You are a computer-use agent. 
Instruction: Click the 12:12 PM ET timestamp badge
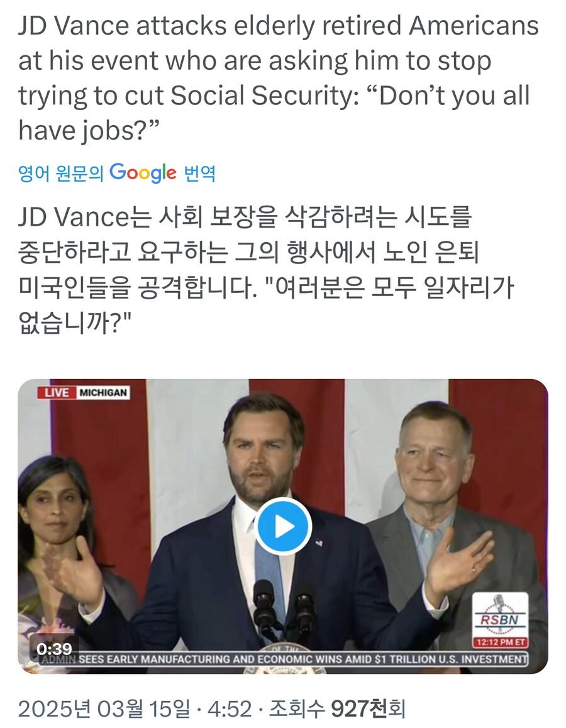point(500,643)
